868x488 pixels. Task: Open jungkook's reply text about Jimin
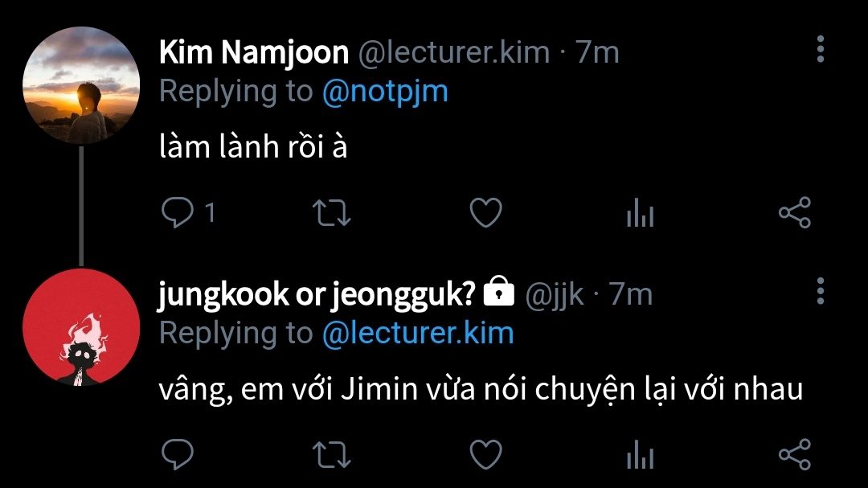481,390
